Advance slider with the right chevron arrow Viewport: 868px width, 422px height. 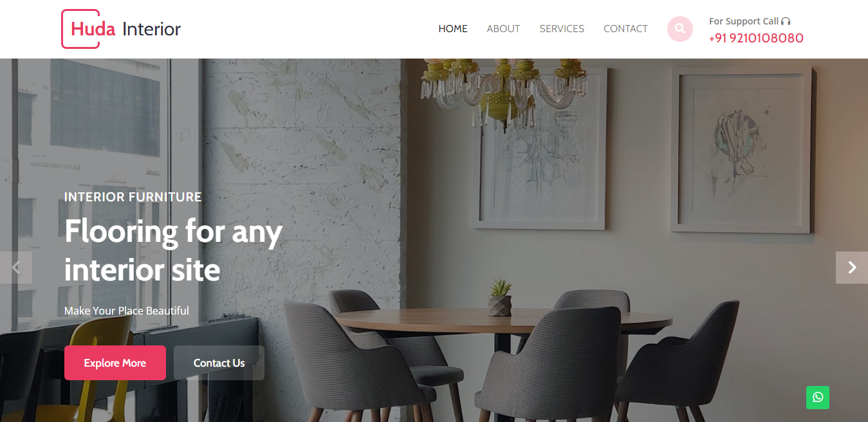[x=852, y=268]
